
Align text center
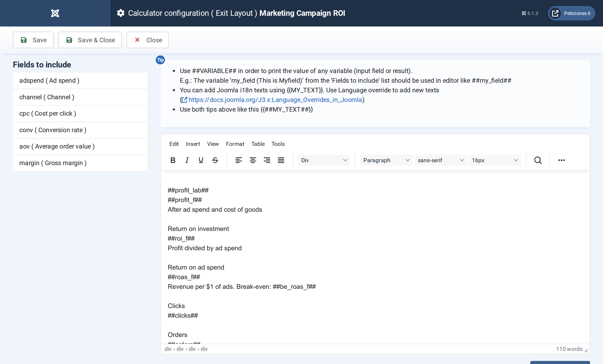(x=253, y=160)
